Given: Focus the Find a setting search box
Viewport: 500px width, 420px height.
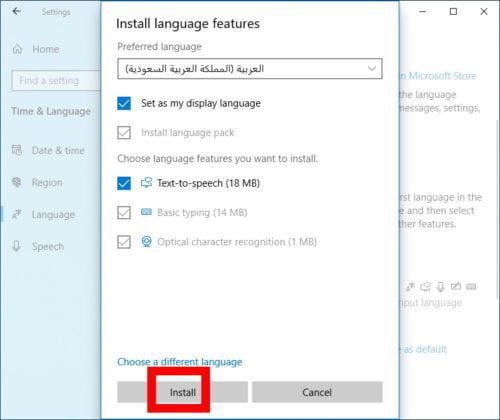Looking at the screenshot, I should pos(56,80).
